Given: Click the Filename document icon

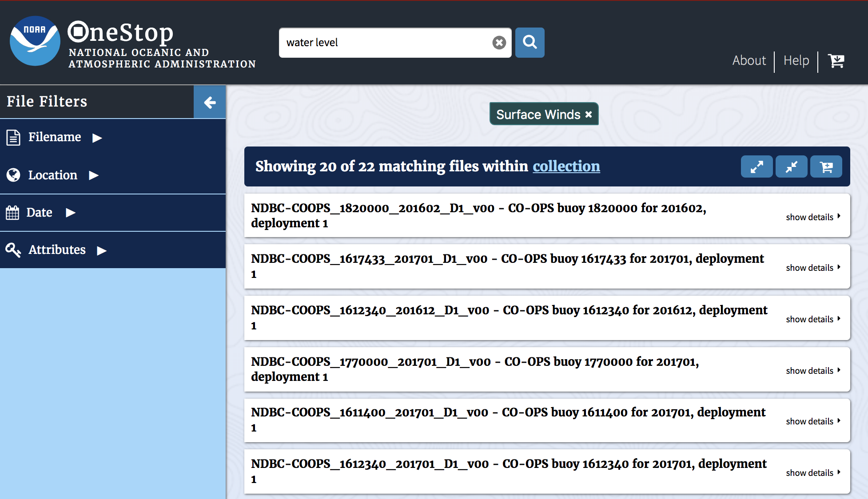Looking at the screenshot, I should 13,138.
